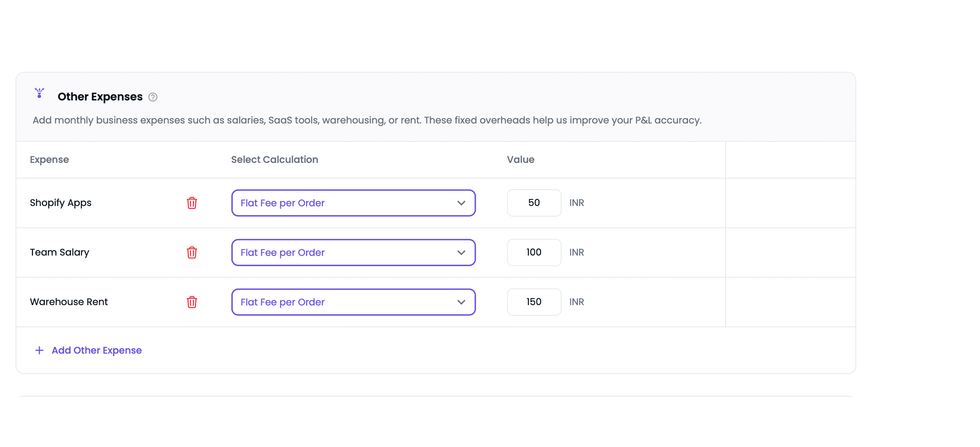The width and height of the screenshot is (980, 447).
Task: Delete the Shopify Apps expense
Action: pyautogui.click(x=192, y=203)
